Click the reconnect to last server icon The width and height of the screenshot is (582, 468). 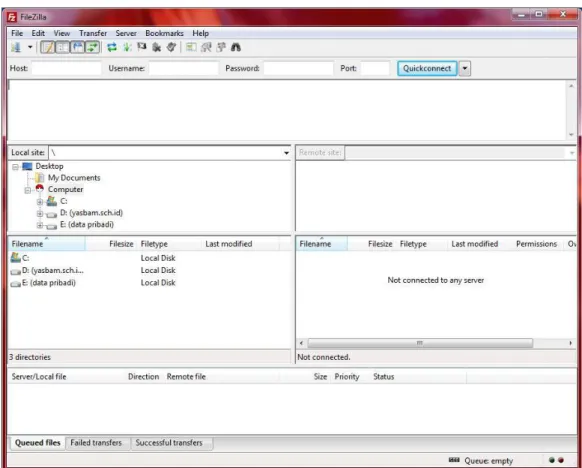click(171, 47)
